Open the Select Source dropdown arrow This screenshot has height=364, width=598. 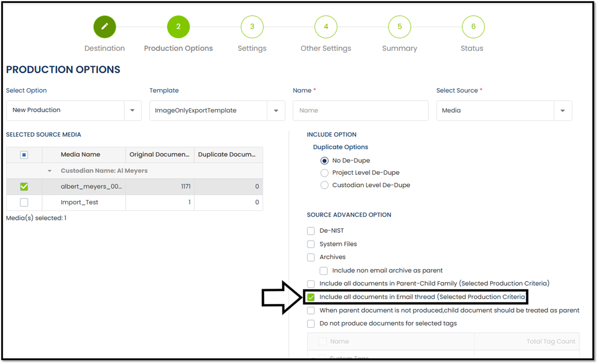pos(562,111)
